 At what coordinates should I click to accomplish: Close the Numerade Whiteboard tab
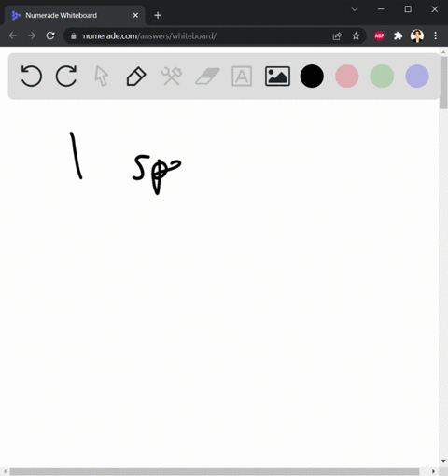point(135,15)
